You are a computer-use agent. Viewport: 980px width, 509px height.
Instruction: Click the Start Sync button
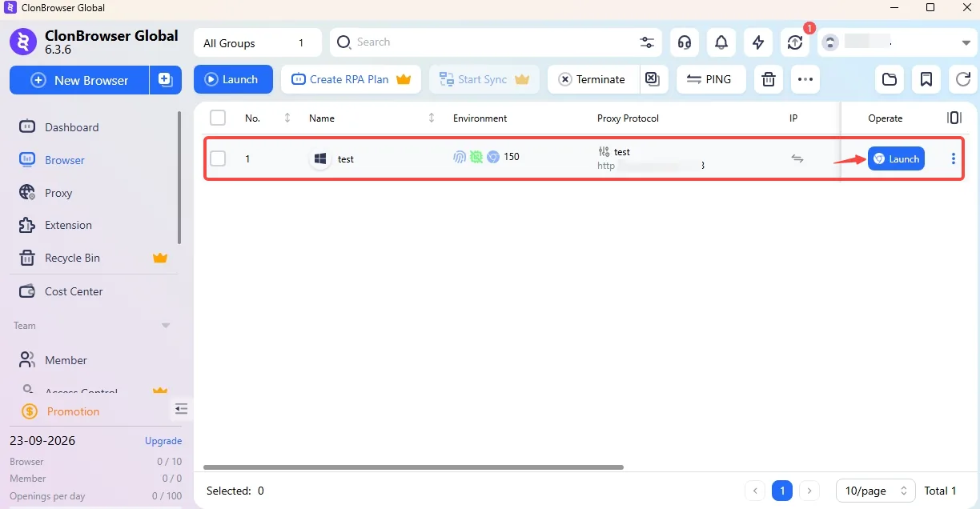point(484,79)
